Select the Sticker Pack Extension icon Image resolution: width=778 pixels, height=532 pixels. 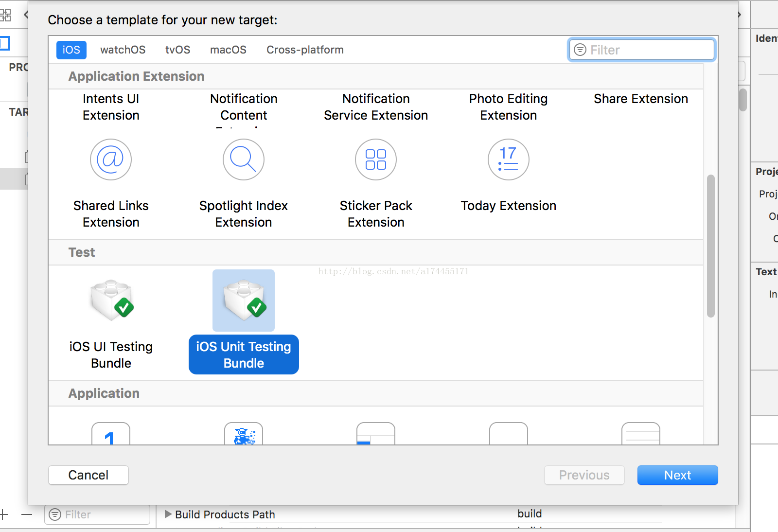point(376,160)
